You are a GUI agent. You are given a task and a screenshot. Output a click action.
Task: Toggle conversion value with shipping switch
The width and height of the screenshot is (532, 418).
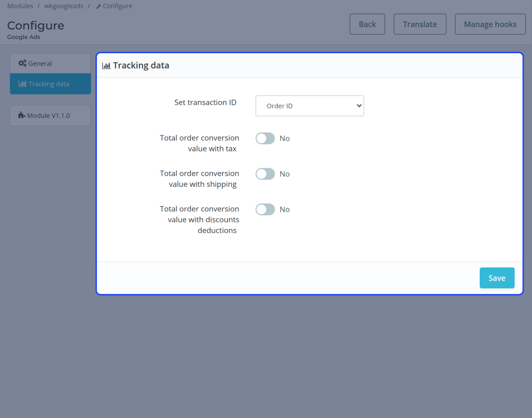265,174
